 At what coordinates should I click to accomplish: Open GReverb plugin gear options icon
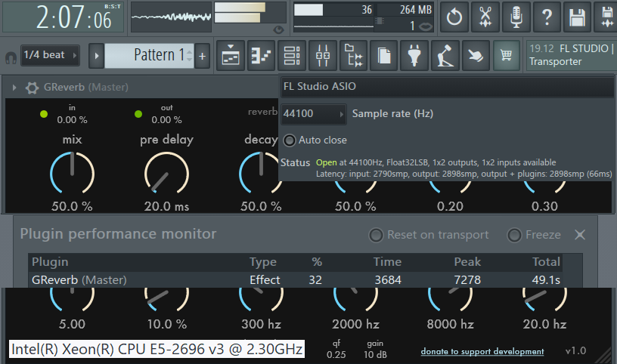(32, 88)
